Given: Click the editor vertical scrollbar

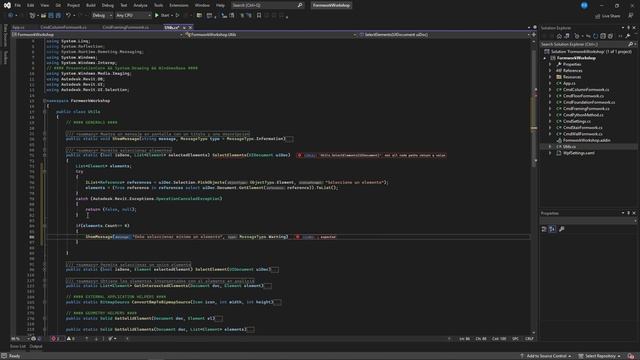Looking at the screenshot, I should click(534, 188).
